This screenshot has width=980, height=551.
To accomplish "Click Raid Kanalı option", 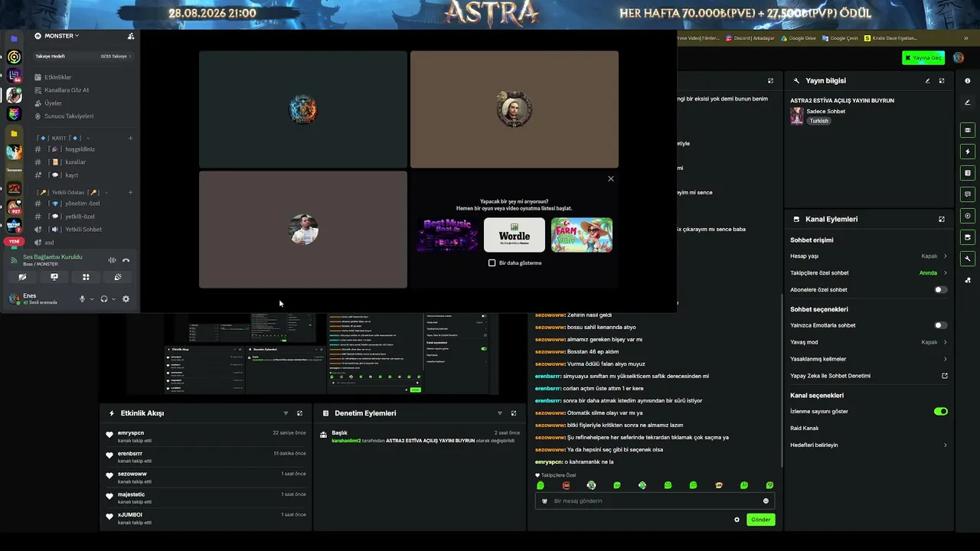I will click(805, 429).
